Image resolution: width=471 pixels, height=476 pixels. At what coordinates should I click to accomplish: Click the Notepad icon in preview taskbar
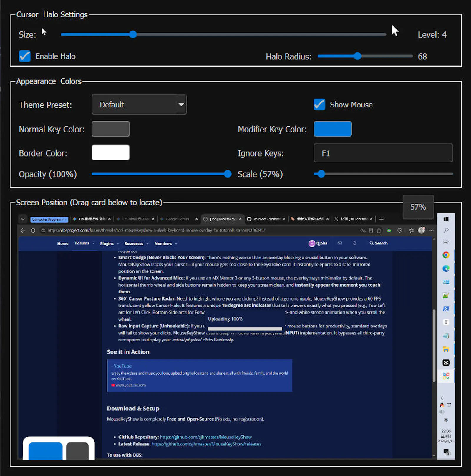tap(446, 336)
